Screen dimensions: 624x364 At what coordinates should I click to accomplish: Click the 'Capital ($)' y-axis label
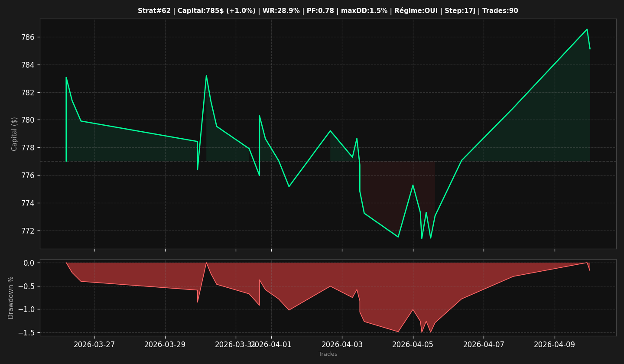pyautogui.click(x=15, y=134)
